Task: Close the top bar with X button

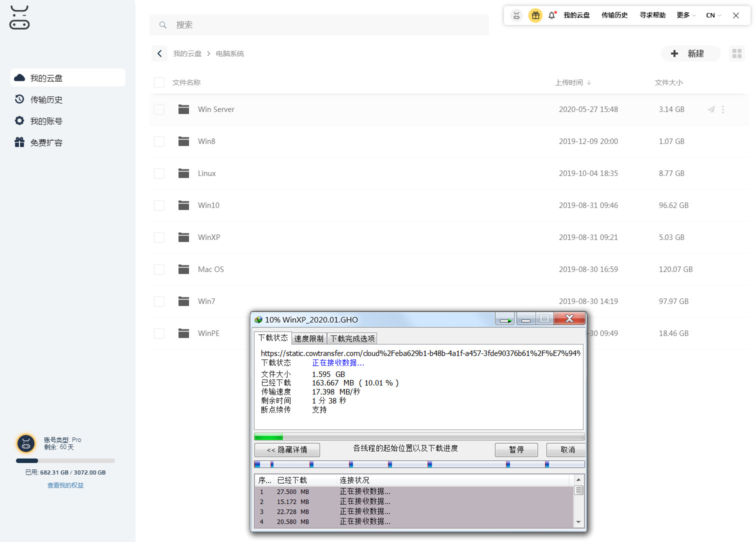Action: pos(736,15)
